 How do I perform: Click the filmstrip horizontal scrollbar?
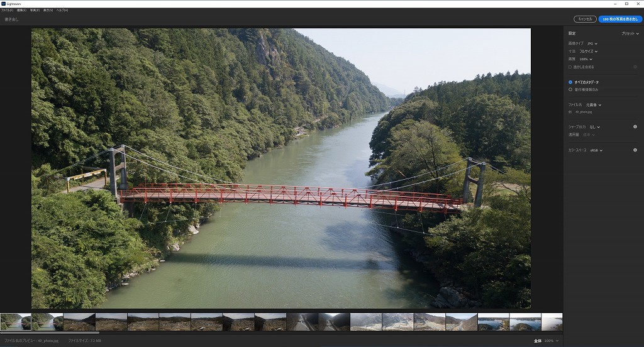[49, 333]
